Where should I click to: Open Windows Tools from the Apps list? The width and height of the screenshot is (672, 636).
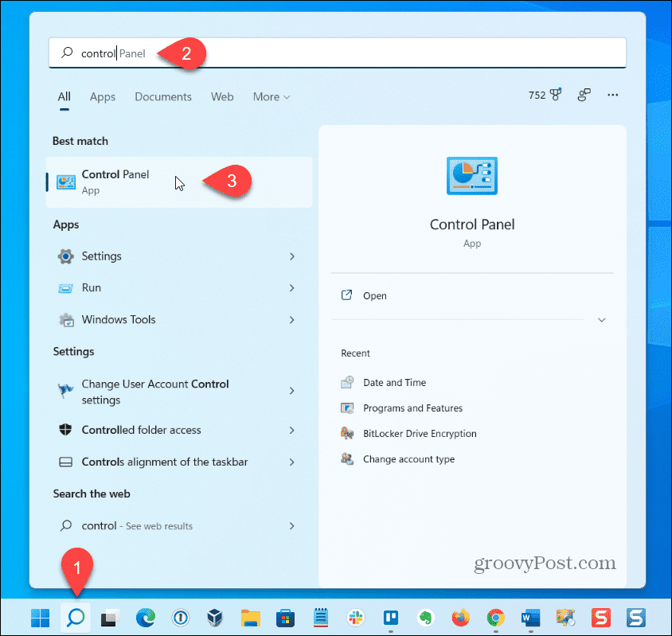[117, 319]
